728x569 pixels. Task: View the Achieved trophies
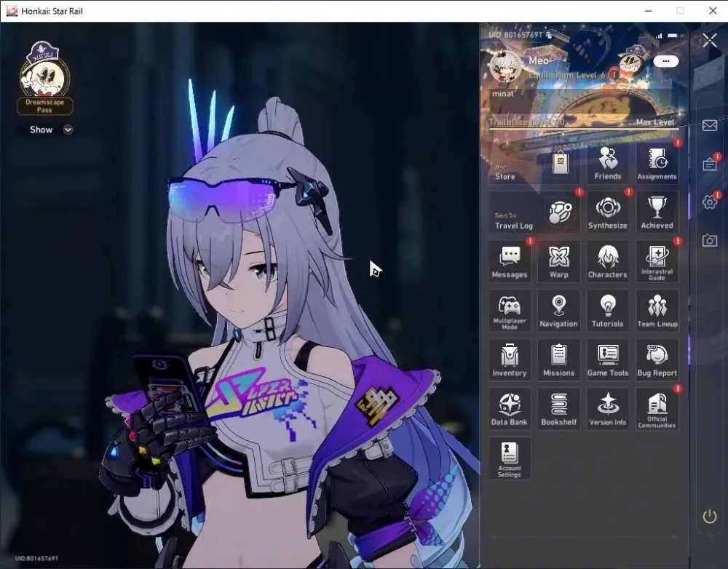[657, 212]
